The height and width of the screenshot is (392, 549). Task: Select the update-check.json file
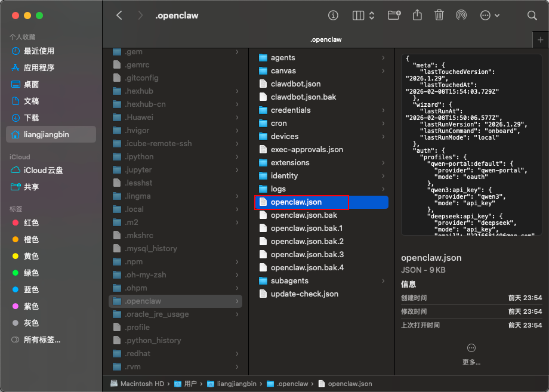[x=322, y=294]
